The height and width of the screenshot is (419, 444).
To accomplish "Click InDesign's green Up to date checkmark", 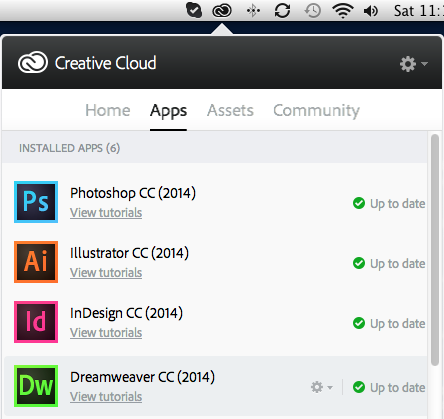I will click(359, 323).
